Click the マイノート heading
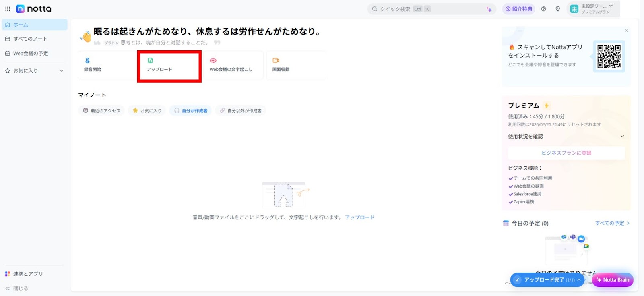The height and width of the screenshot is (296, 644). [92, 95]
